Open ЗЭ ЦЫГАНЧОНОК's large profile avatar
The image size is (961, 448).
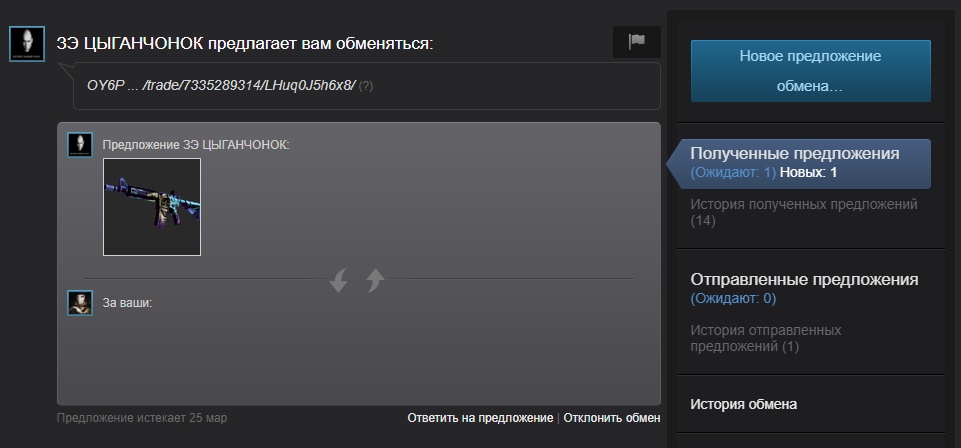pos(27,44)
